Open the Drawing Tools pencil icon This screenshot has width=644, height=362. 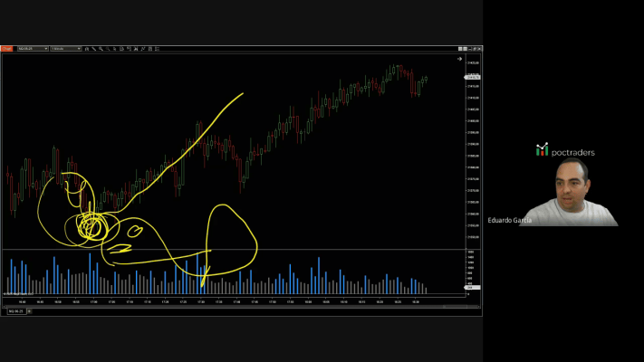tap(94, 48)
